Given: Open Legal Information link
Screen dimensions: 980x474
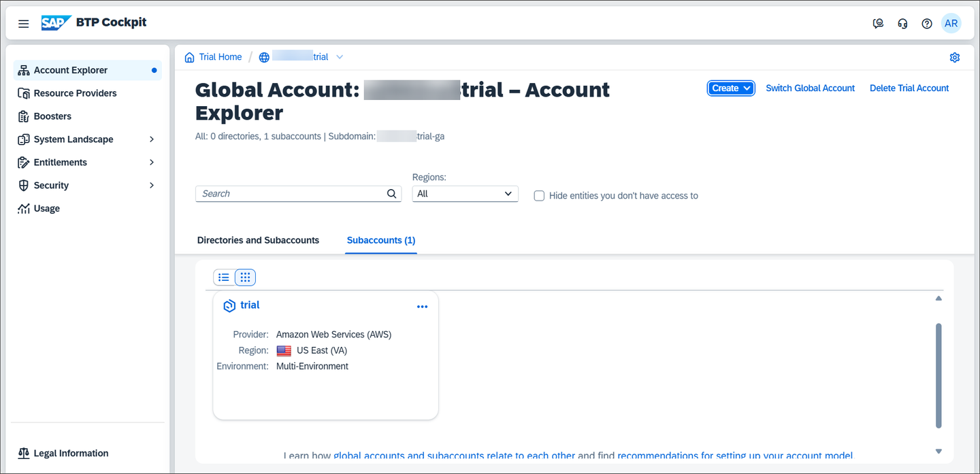Looking at the screenshot, I should coord(71,454).
